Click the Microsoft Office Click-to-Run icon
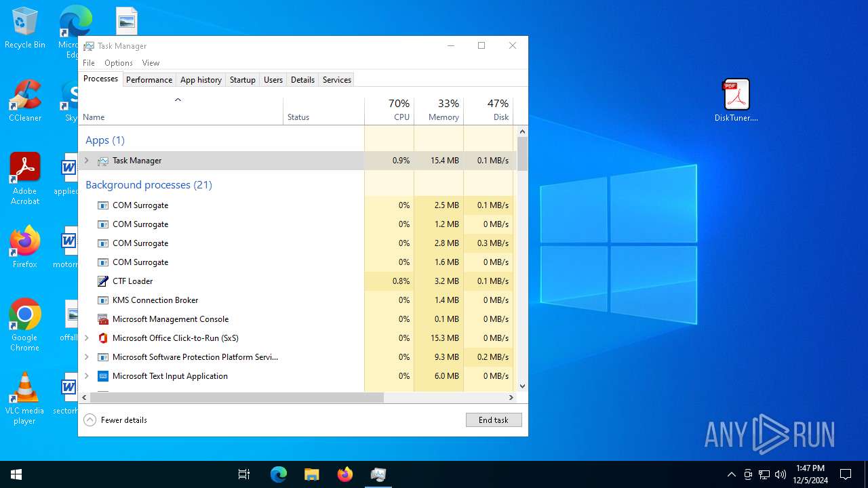 [103, 338]
